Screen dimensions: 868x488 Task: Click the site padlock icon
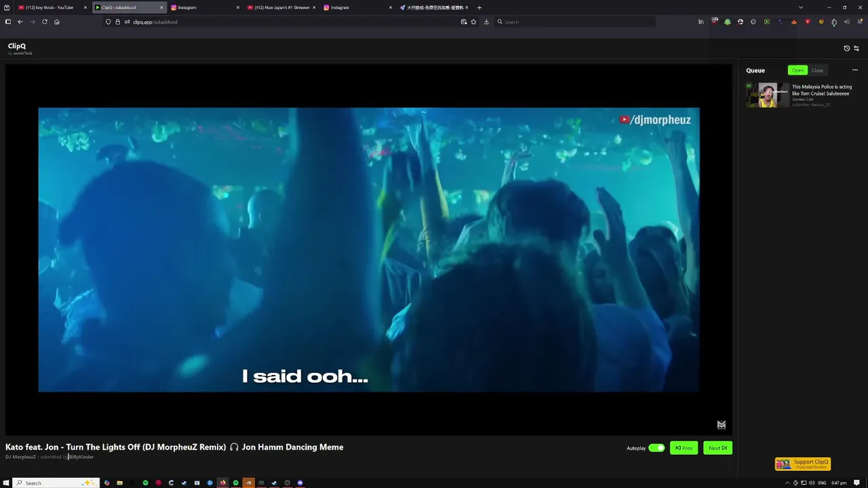tap(117, 22)
